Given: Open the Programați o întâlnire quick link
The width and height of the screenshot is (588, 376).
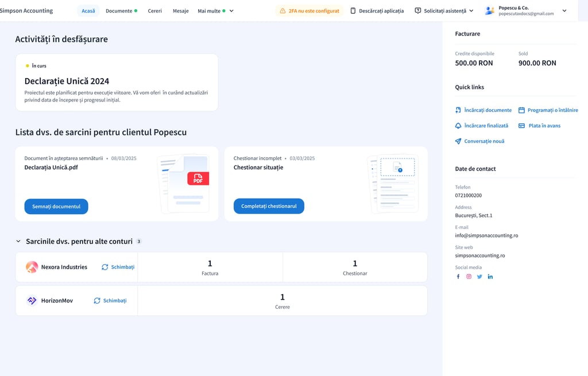Looking at the screenshot, I should coord(548,110).
